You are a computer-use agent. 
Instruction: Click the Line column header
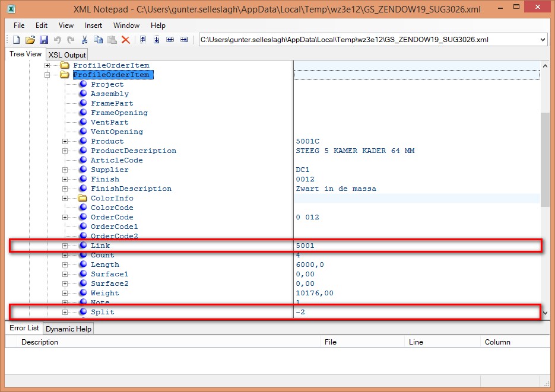442,342
